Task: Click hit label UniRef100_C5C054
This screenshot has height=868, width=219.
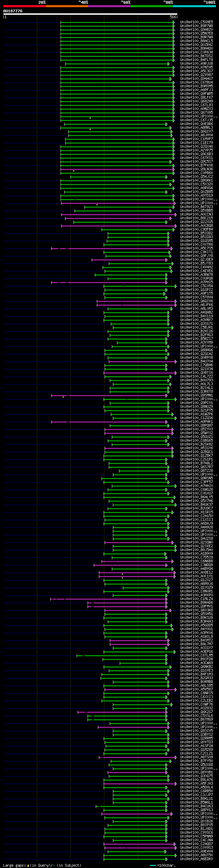Action: (196, 286)
